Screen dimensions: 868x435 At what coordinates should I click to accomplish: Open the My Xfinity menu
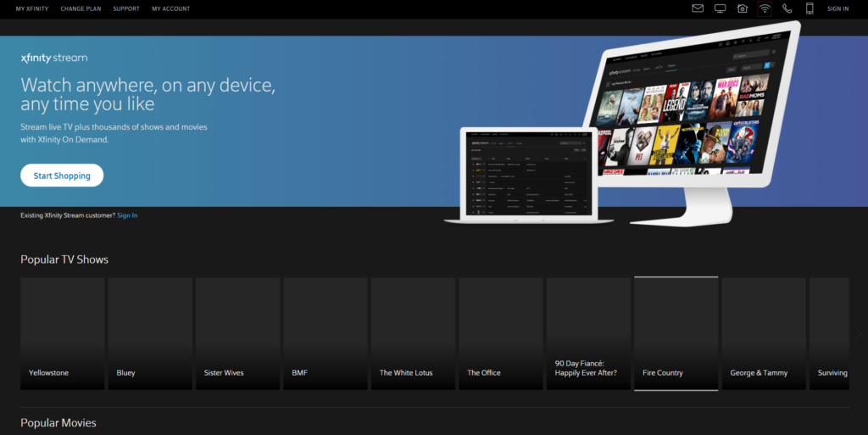point(32,8)
